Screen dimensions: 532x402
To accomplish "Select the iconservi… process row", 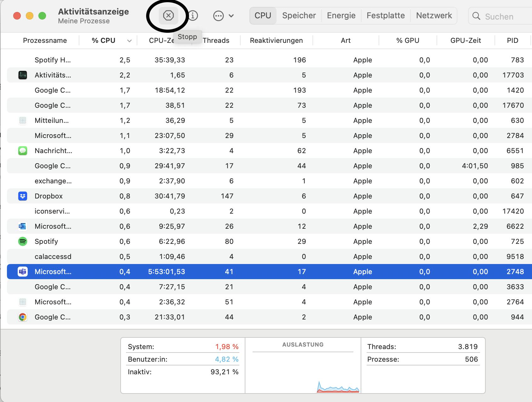I will tap(269, 211).
